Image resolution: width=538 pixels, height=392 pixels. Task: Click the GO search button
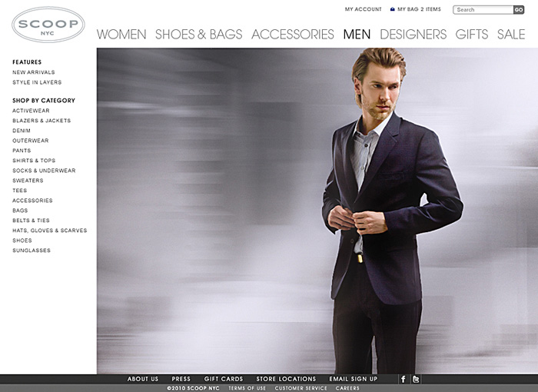pyautogui.click(x=519, y=10)
